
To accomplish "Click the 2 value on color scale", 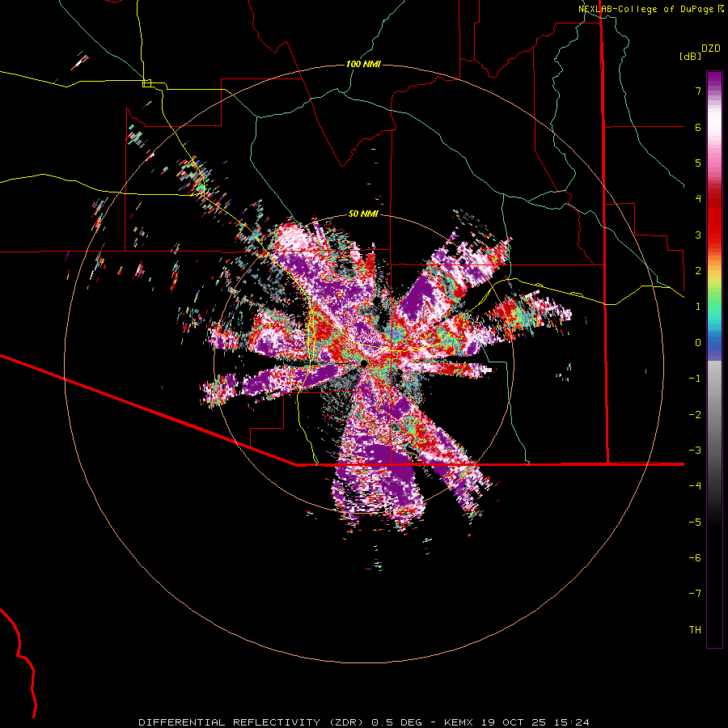I will [x=698, y=271].
